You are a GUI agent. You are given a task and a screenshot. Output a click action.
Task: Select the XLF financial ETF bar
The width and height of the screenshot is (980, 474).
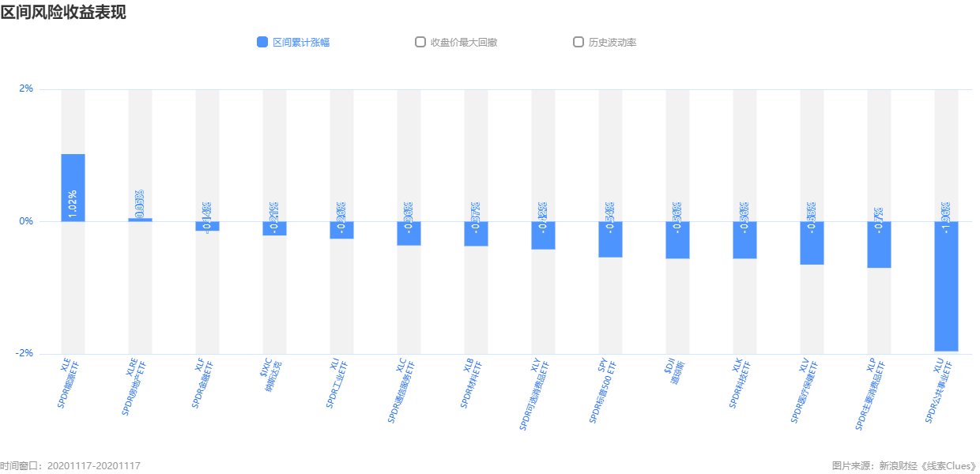(207, 226)
